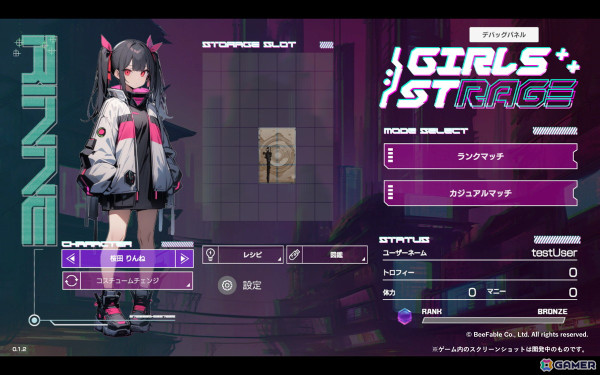Click the STORAGE SLOT heading
600x375 pixels.
(x=249, y=44)
